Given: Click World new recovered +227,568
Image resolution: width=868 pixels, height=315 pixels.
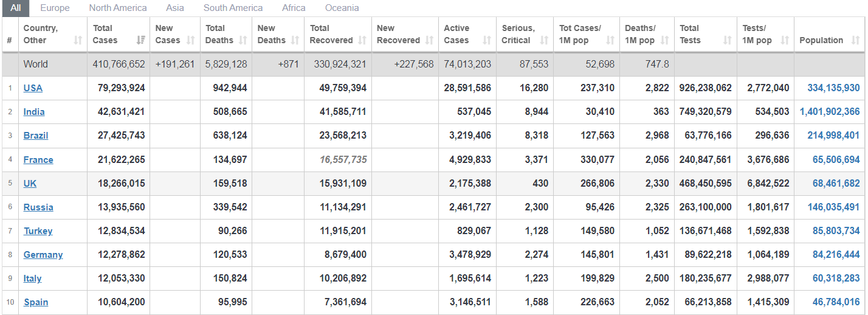Looking at the screenshot, I should click(x=414, y=64).
